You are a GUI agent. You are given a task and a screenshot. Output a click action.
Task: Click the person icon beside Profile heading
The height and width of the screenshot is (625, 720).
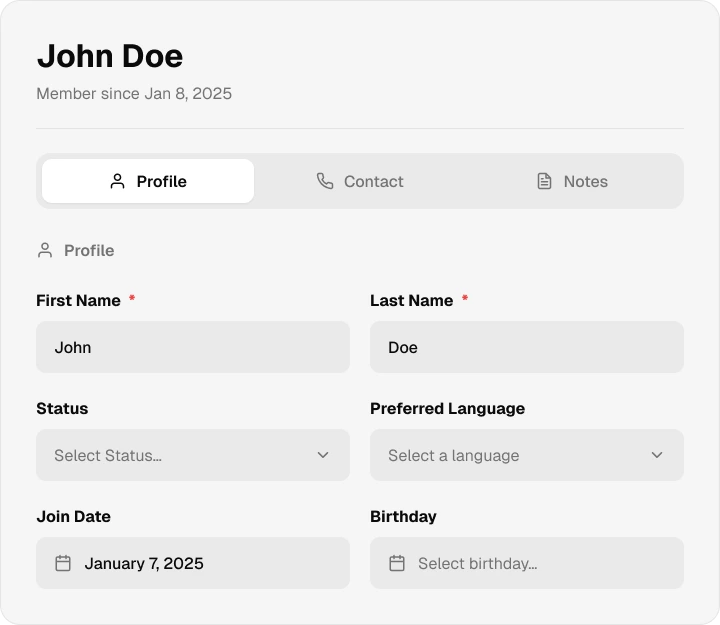[45, 250]
